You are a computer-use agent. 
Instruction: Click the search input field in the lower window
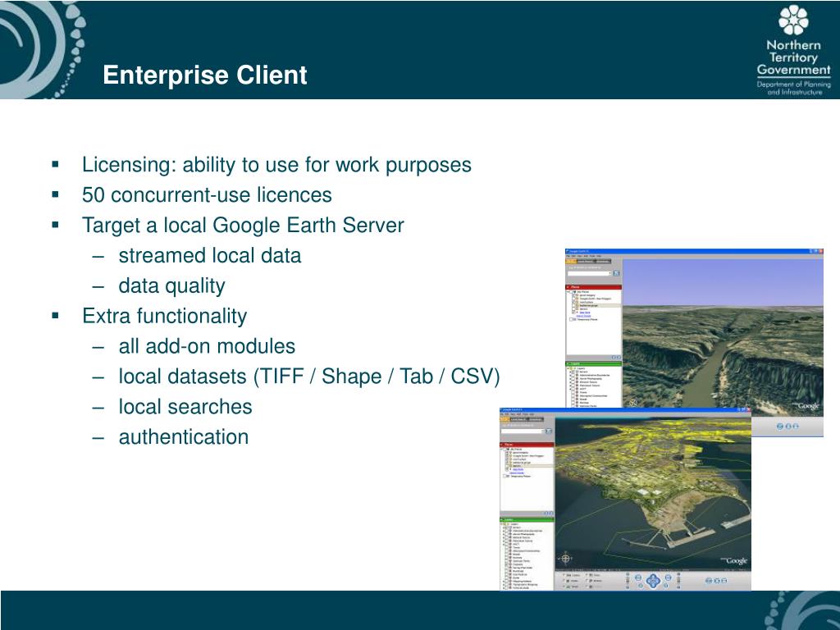(521, 431)
